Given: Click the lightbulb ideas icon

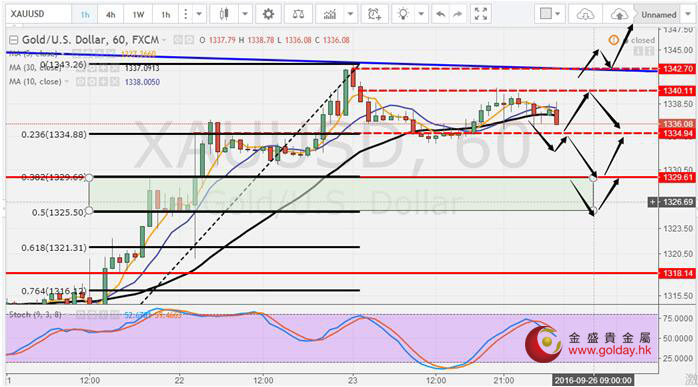Looking at the screenshot, I should coord(403,14).
